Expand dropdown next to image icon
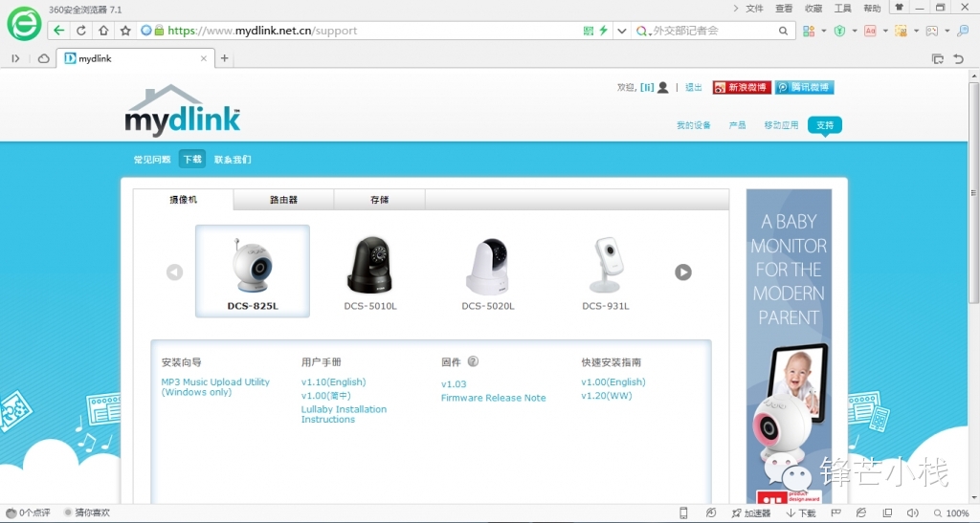This screenshot has width=980, height=523. point(947,31)
